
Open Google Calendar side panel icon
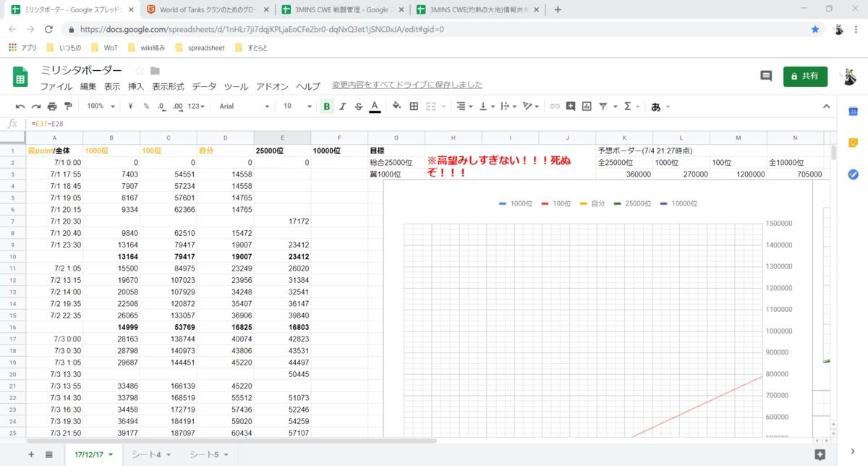pyautogui.click(x=853, y=111)
